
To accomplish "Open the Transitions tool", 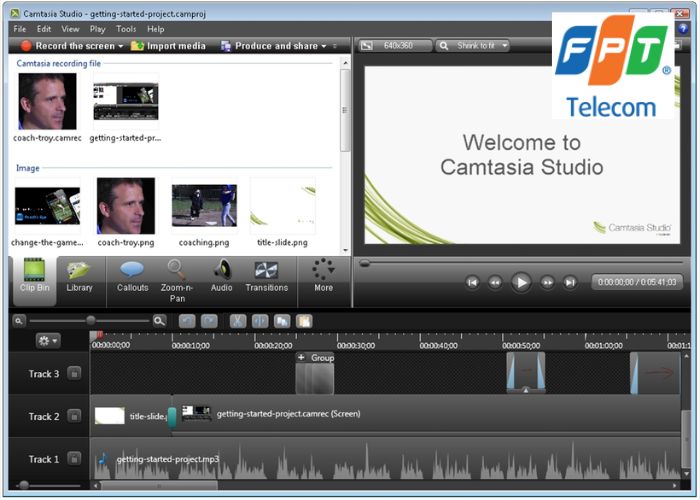I will (x=266, y=275).
